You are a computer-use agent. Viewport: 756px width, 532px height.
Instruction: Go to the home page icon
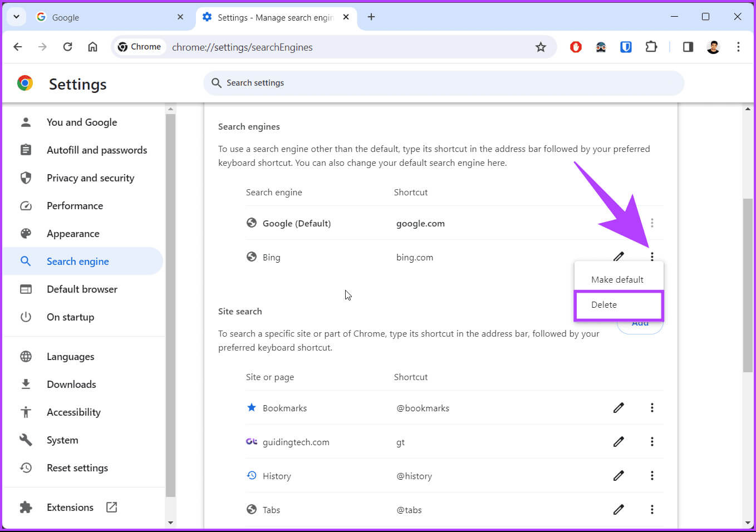[92, 47]
